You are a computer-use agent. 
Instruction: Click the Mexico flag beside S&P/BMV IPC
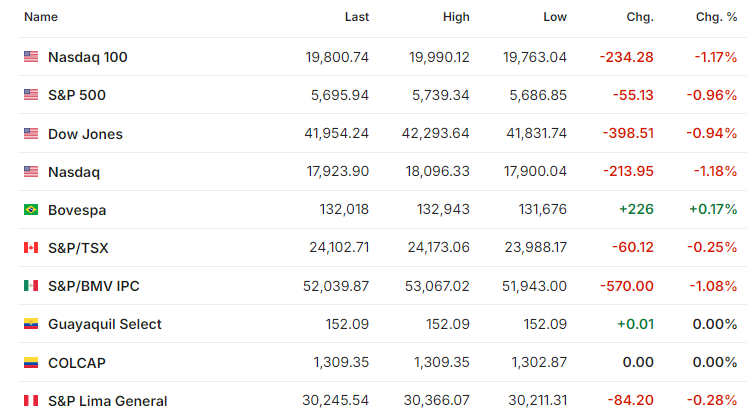(x=31, y=285)
